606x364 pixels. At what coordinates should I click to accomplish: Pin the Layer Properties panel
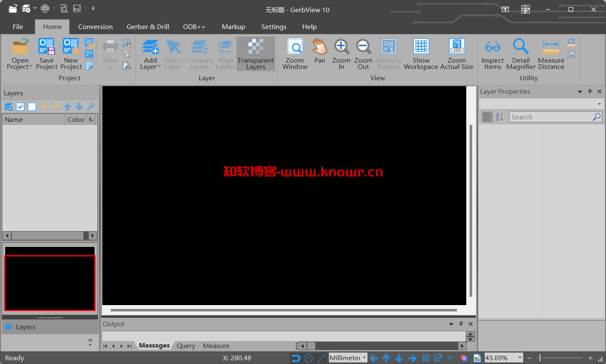tap(590, 91)
